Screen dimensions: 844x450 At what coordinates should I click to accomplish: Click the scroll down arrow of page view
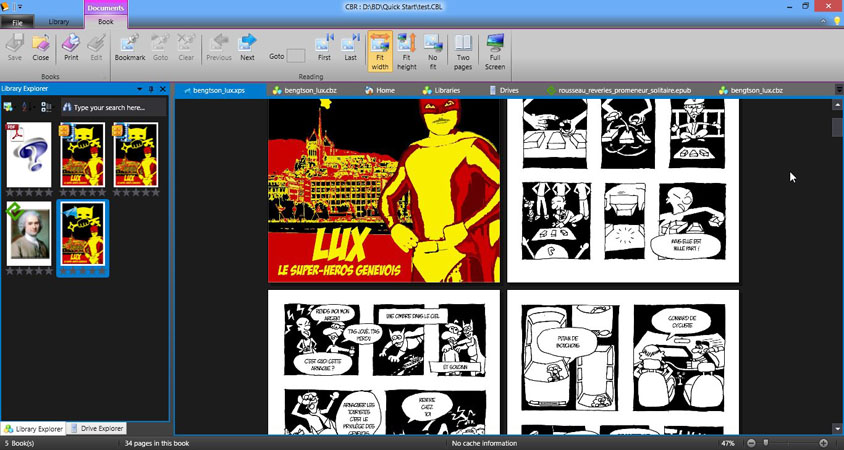click(x=837, y=428)
